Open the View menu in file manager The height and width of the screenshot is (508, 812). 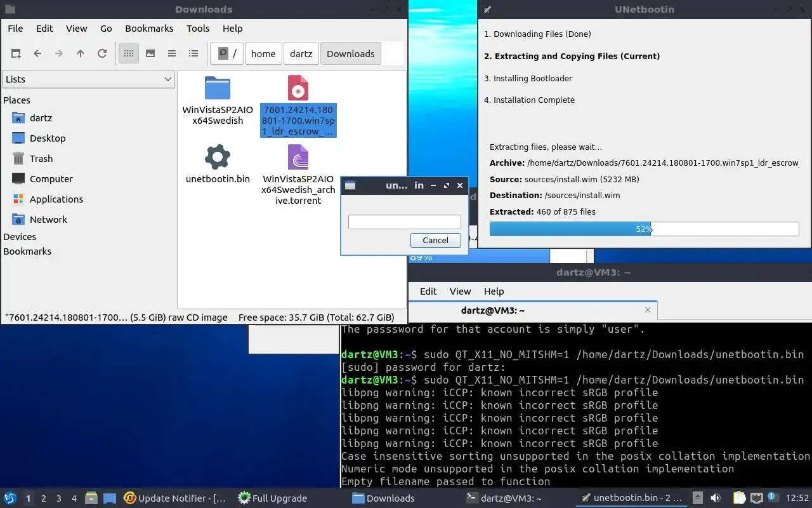tap(77, 29)
